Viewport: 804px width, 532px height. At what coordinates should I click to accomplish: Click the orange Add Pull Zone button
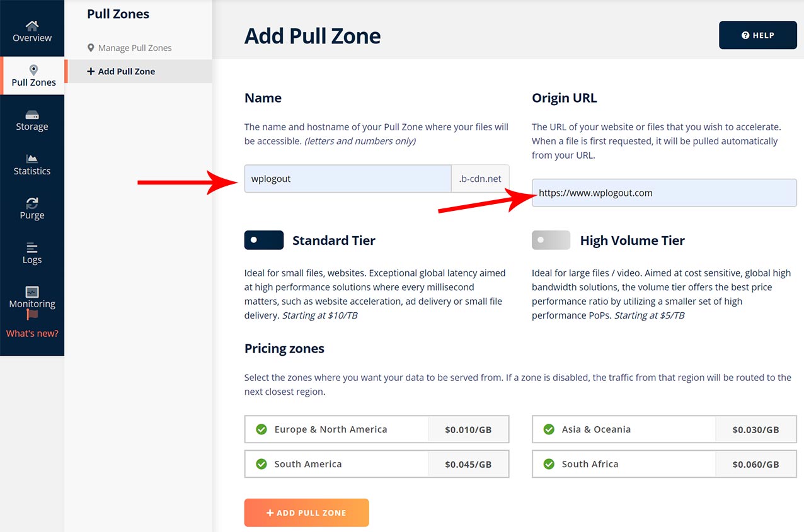[306, 512]
